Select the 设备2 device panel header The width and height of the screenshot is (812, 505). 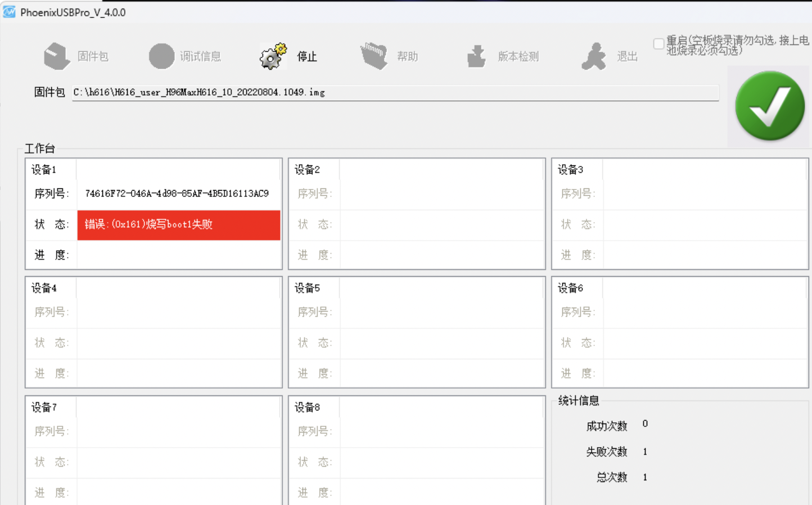click(308, 170)
